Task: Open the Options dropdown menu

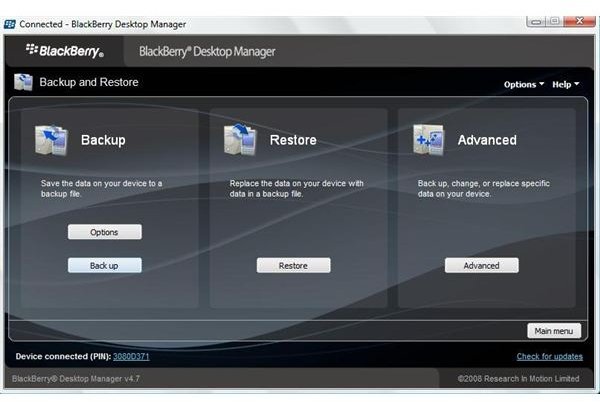Action: (x=523, y=85)
